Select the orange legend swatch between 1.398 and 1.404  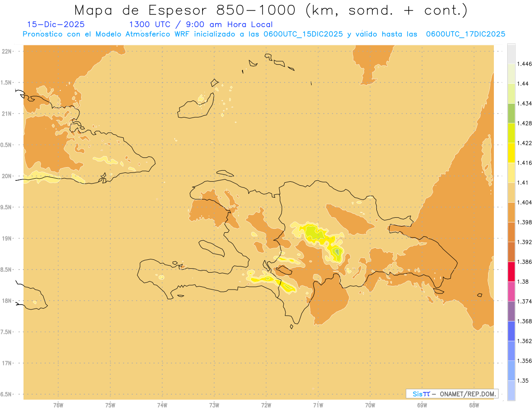511,212
